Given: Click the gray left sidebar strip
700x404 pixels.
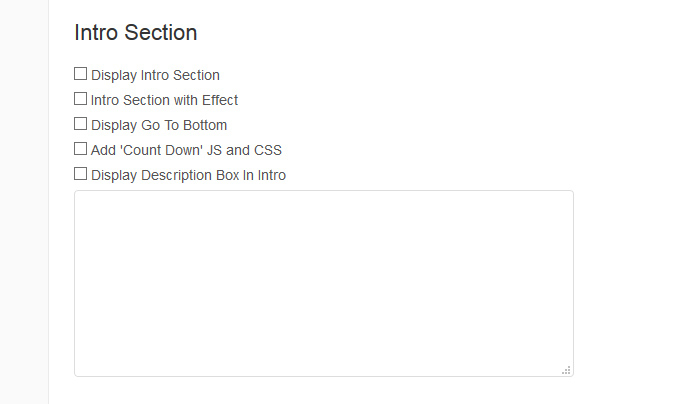Looking at the screenshot, I should [x=24, y=202].
